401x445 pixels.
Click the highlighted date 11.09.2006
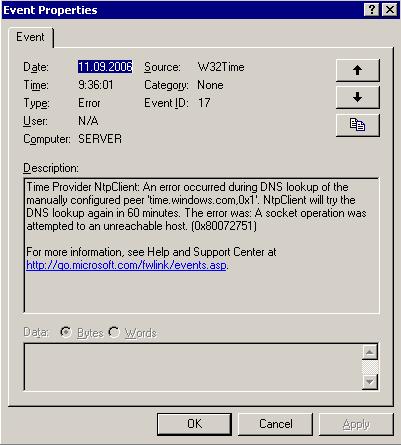105,67
